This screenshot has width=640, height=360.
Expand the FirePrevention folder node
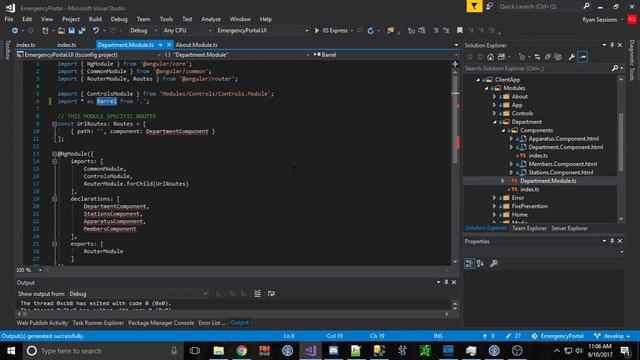[494, 206]
